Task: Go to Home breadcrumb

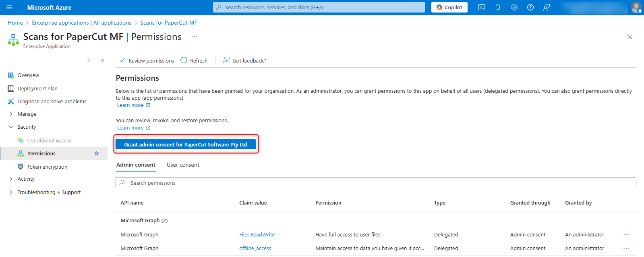Action: [x=15, y=23]
